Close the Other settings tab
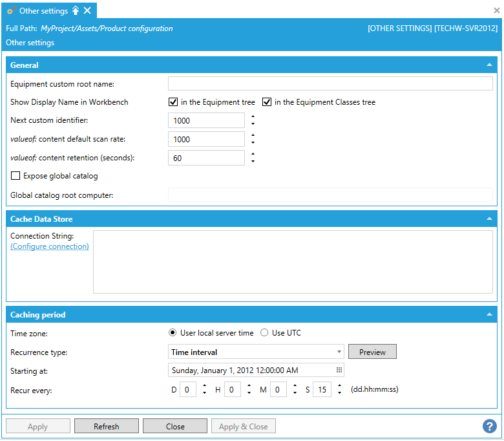Viewport: 504px width, 441px height. (x=87, y=10)
